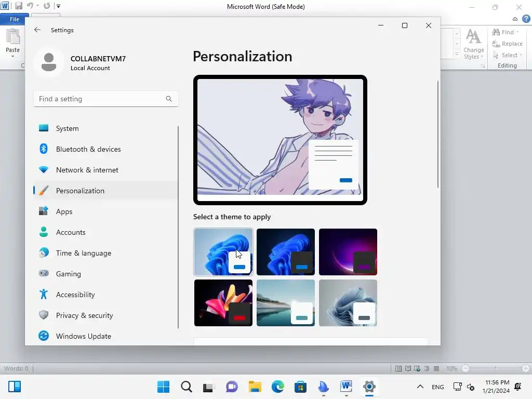532x399 pixels.
Task: Switch to Draft view in Word
Action: coord(436,368)
